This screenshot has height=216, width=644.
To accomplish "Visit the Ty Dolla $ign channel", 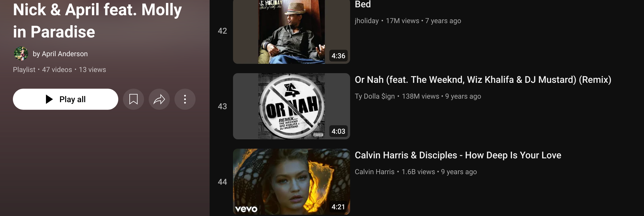I will tap(375, 96).
